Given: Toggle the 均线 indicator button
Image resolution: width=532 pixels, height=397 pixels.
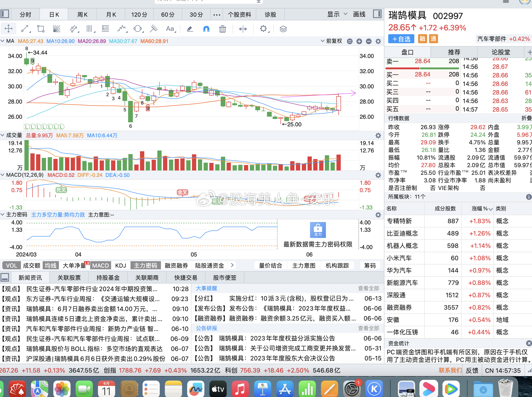Looking at the screenshot, I should point(51,265).
